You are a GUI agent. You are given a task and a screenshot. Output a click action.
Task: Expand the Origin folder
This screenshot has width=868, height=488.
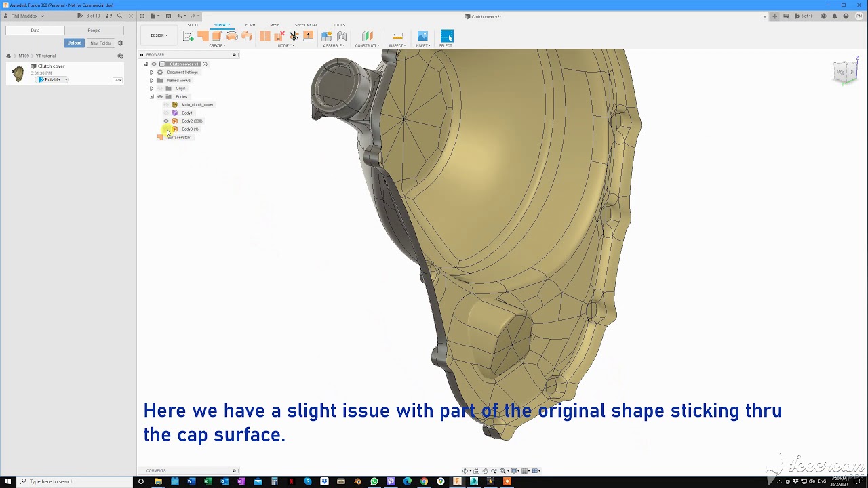pos(152,88)
